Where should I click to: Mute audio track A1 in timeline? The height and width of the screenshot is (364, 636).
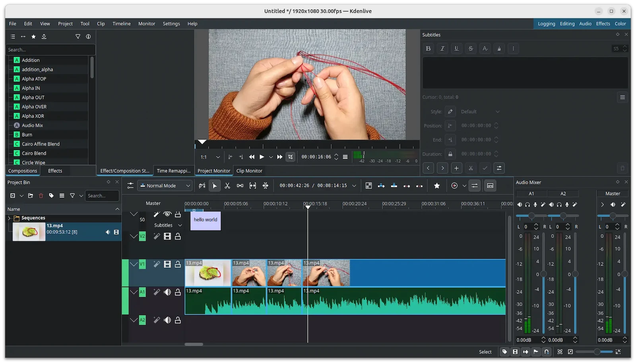point(167,292)
